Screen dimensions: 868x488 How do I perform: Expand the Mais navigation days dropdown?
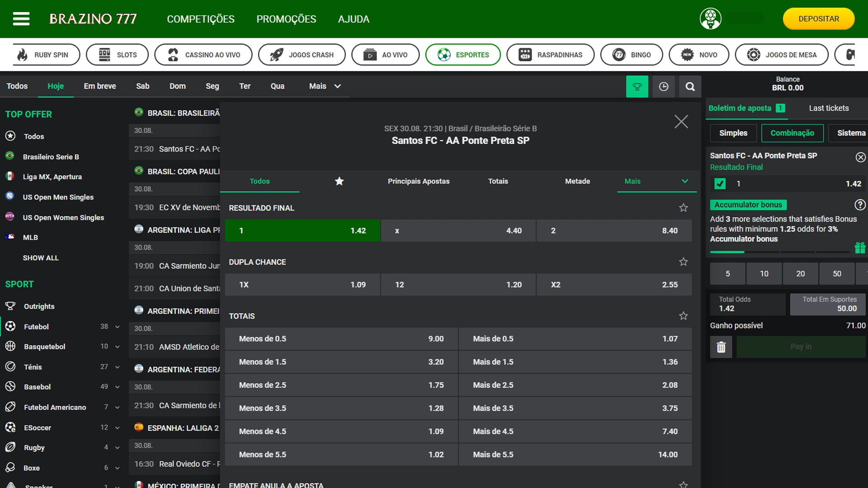pyautogui.click(x=325, y=86)
